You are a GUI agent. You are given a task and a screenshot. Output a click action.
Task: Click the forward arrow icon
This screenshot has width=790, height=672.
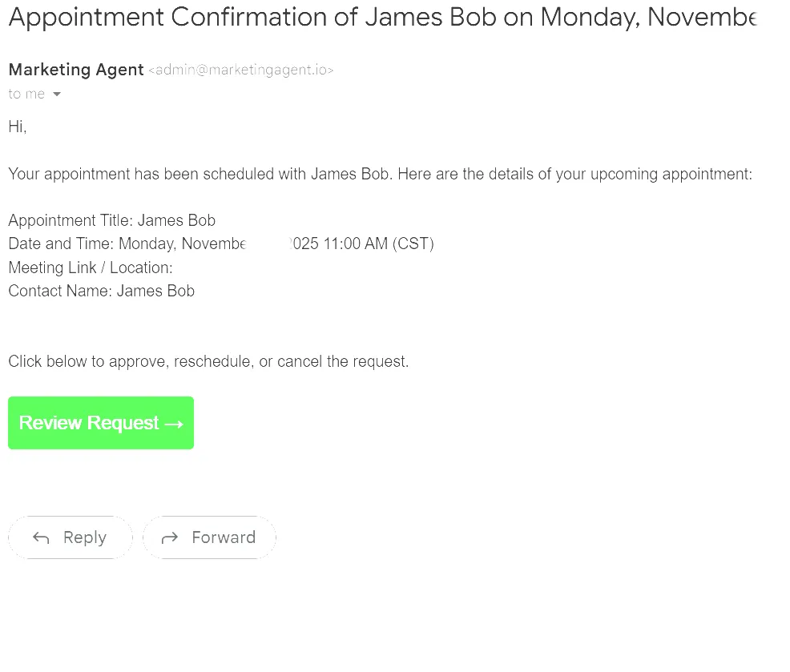[x=170, y=538]
